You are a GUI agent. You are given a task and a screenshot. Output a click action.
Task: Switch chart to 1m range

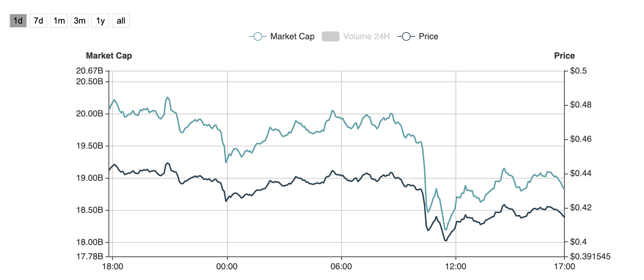coord(59,21)
